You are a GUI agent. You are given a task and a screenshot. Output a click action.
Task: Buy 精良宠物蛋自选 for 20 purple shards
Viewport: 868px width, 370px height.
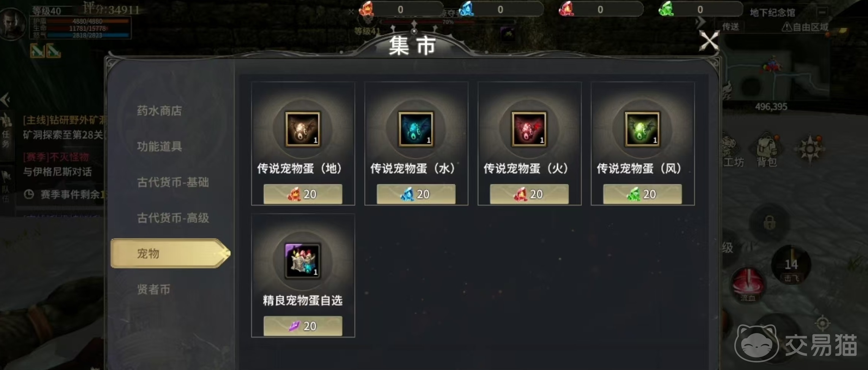click(x=303, y=326)
